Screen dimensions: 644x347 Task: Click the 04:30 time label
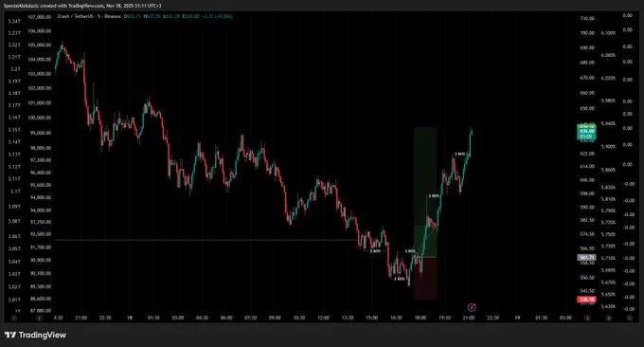click(202, 318)
